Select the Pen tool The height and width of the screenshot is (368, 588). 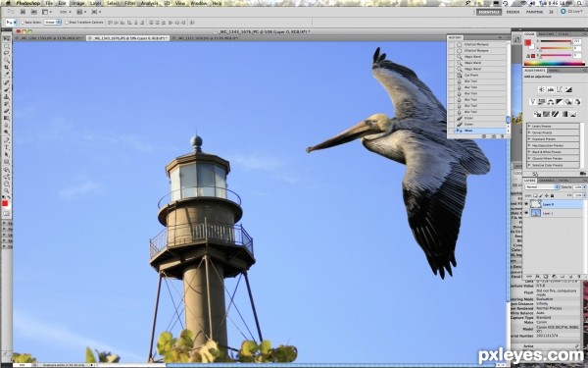coord(8,139)
